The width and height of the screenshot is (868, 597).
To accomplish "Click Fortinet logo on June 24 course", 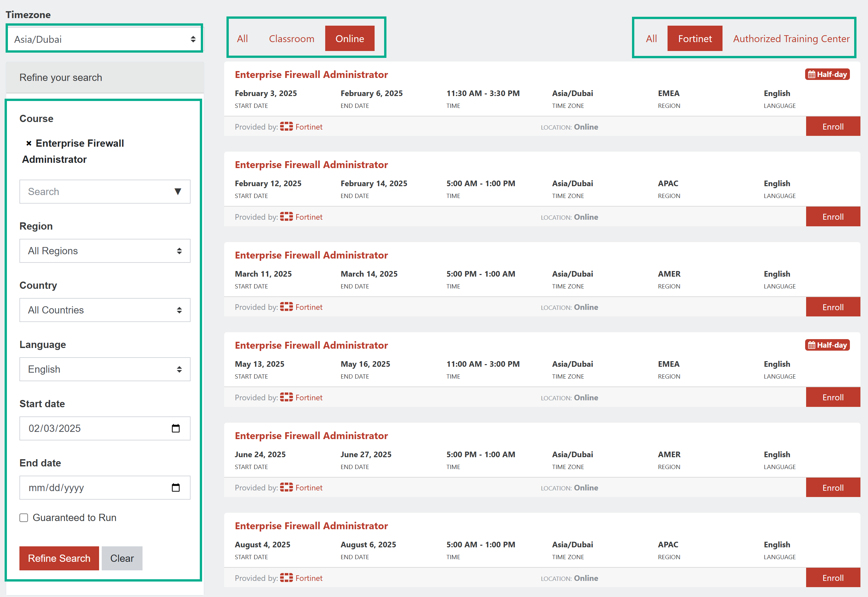I will [286, 487].
